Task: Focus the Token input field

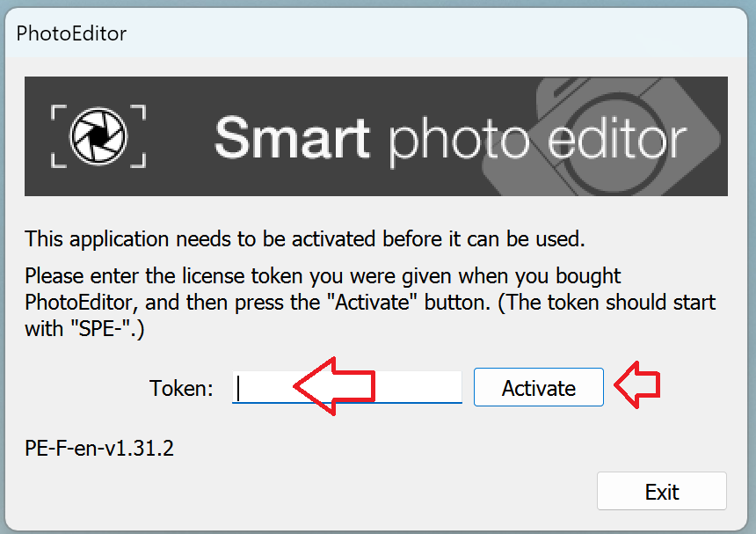Action: [x=347, y=387]
